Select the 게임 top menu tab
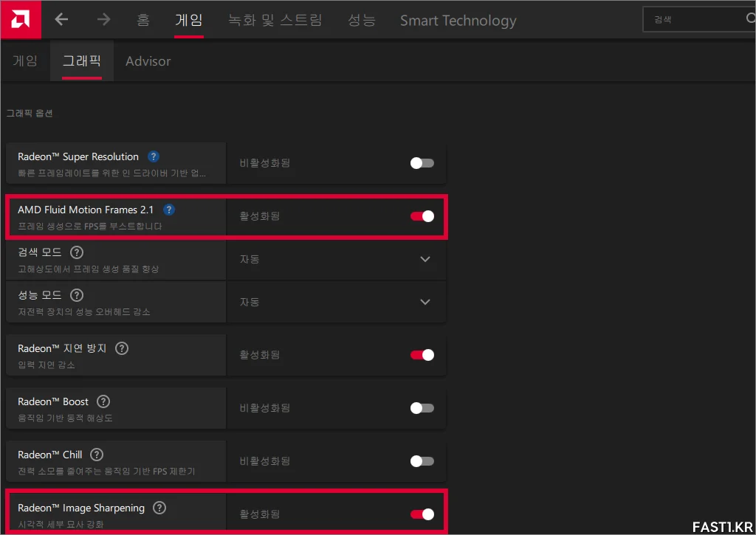Viewport: 756px width, 535px height. pos(188,20)
